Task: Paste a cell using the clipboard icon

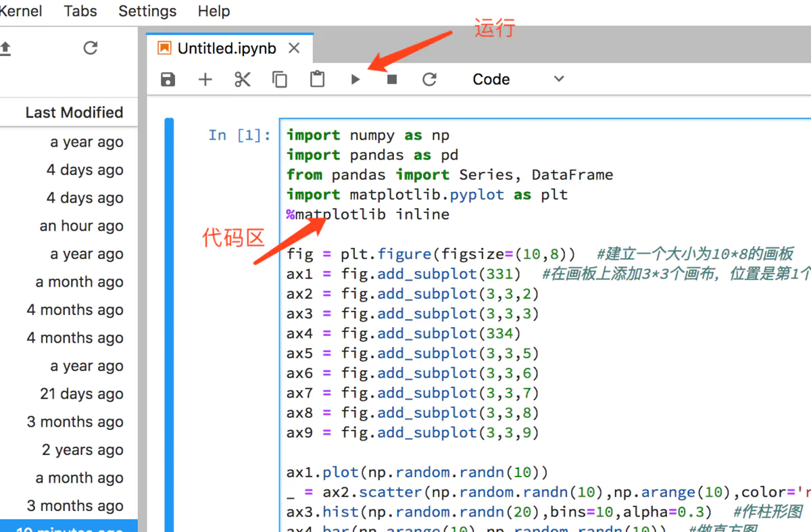Action: 317,79
